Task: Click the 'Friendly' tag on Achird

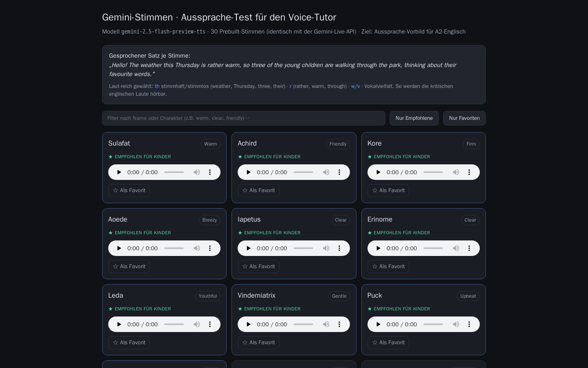Action: 338,144
